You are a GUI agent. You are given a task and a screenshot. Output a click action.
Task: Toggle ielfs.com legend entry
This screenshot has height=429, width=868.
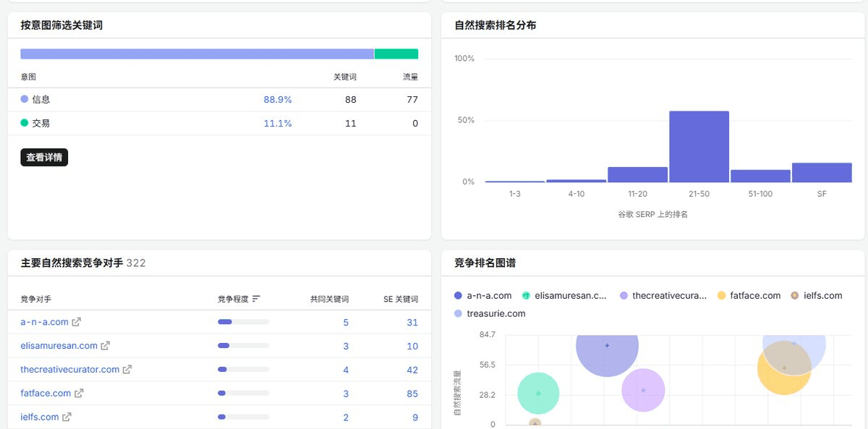coord(816,295)
